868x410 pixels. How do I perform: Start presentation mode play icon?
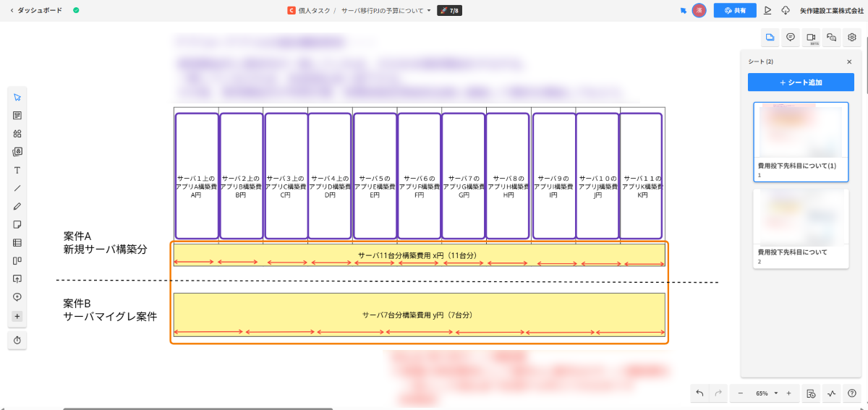[767, 10]
